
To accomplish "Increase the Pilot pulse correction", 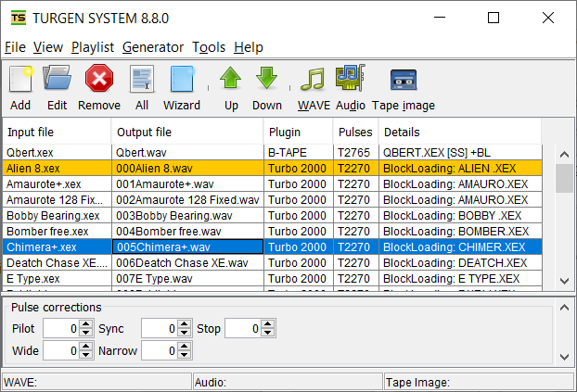I will click(85, 324).
